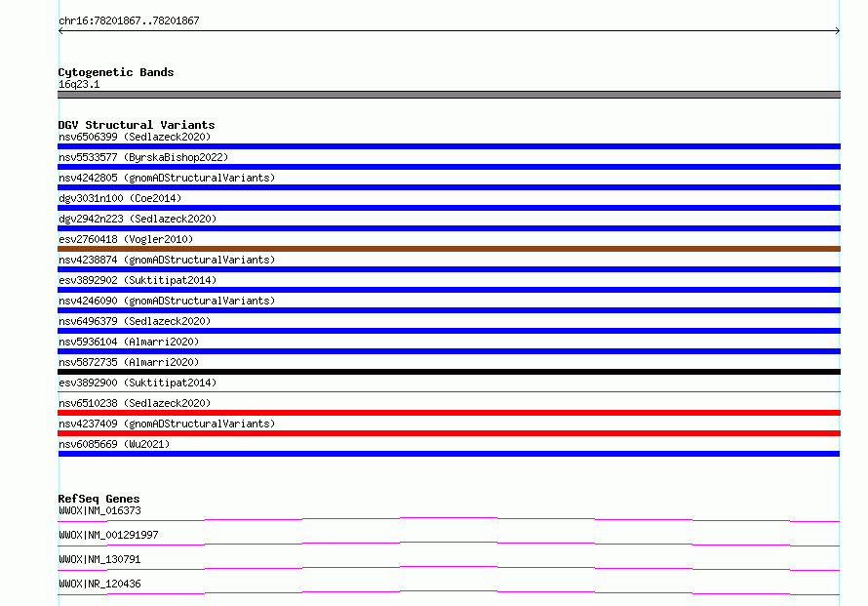Click the blue bar under nsv4238874
The width and height of the screenshot is (868, 606).
(449, 269)
